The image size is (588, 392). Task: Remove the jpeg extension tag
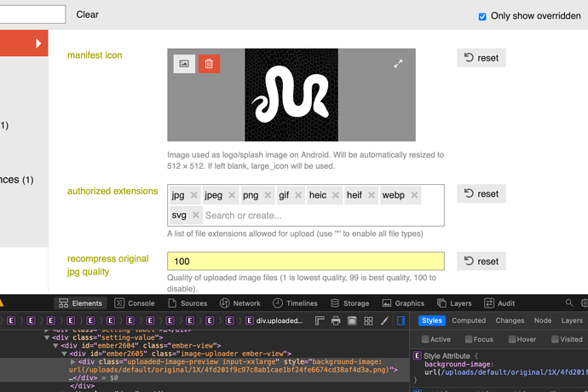point(232,195)
